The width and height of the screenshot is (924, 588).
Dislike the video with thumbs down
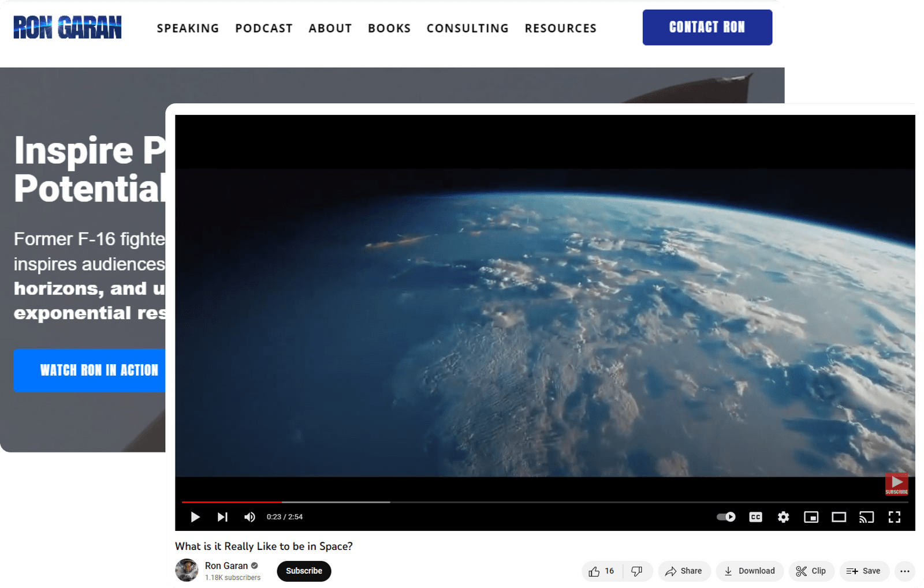click(x=637, y=571)
